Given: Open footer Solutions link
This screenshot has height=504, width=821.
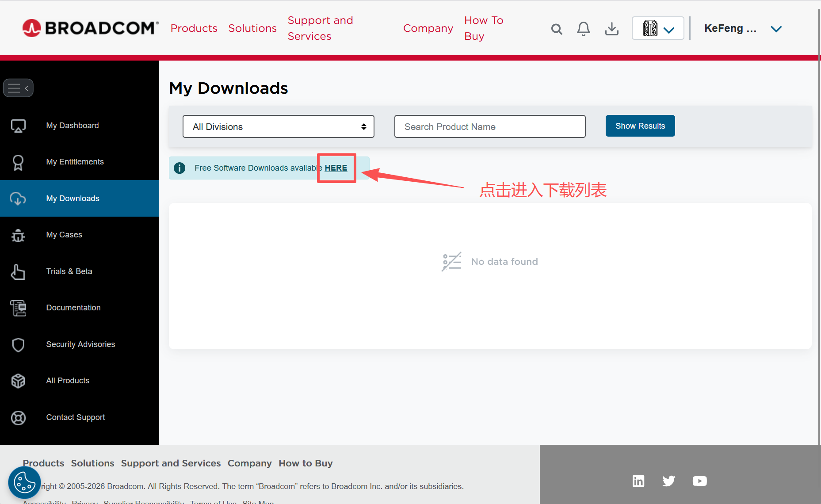Looking at the screenshot, I should (92, 463).
